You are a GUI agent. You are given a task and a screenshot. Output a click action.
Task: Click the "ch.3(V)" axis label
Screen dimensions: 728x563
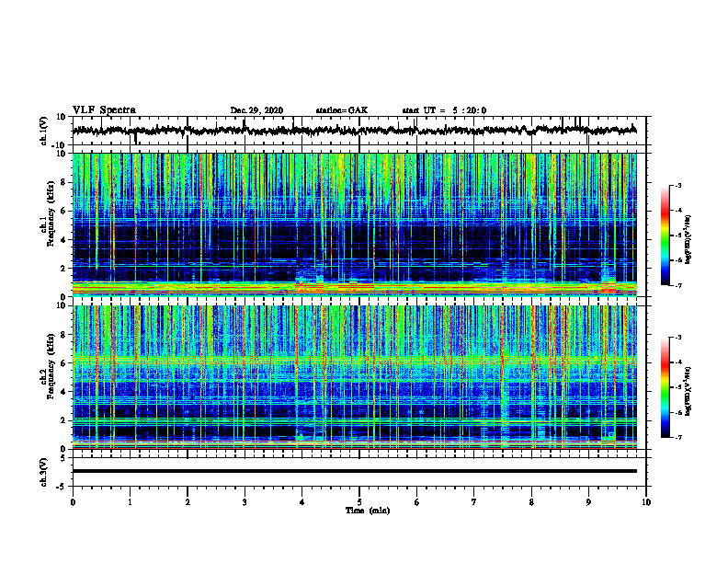click(x=43, y=473)
